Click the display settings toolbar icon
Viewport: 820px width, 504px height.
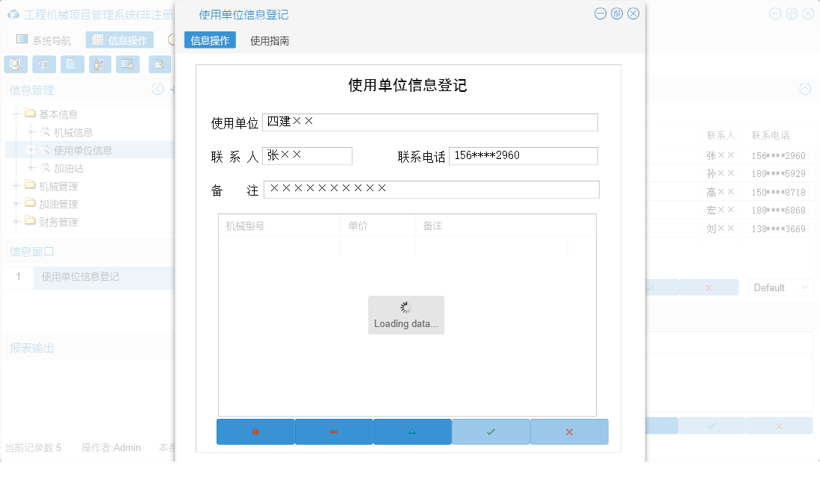128,64
